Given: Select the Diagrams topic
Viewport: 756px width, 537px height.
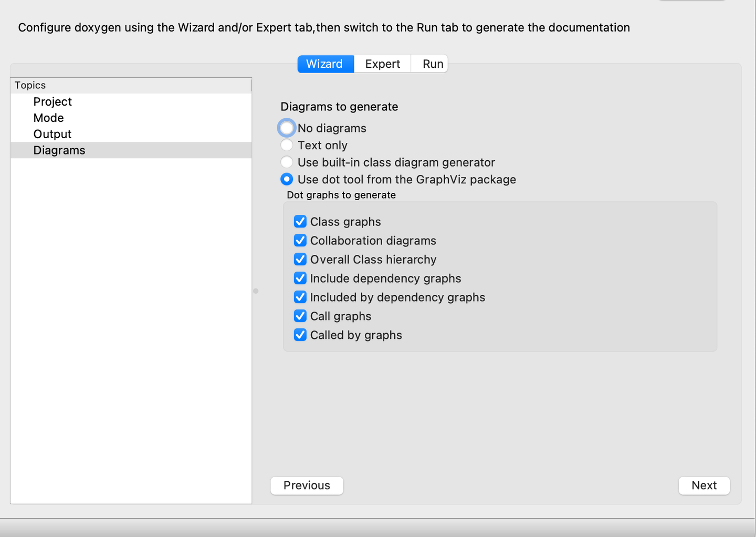Looking at the screenshot, I should point(59,151).
